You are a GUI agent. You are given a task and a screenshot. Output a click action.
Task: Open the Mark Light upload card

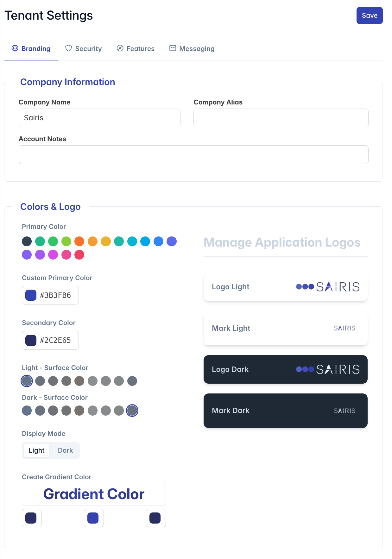(x=286, y=328)
